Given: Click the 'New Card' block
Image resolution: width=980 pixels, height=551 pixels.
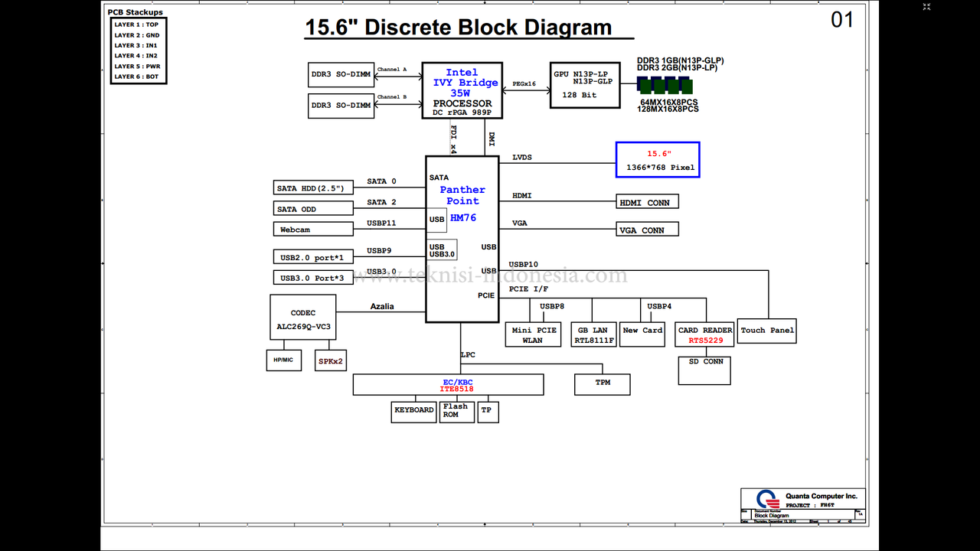Looking at the screenshot, I should point(642,334).
